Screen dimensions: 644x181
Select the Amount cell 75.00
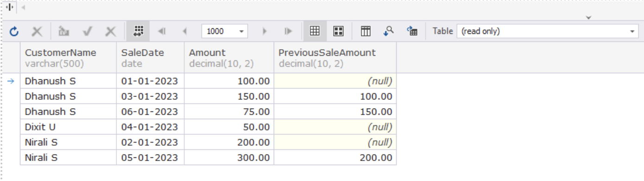[x=229, y=111]
